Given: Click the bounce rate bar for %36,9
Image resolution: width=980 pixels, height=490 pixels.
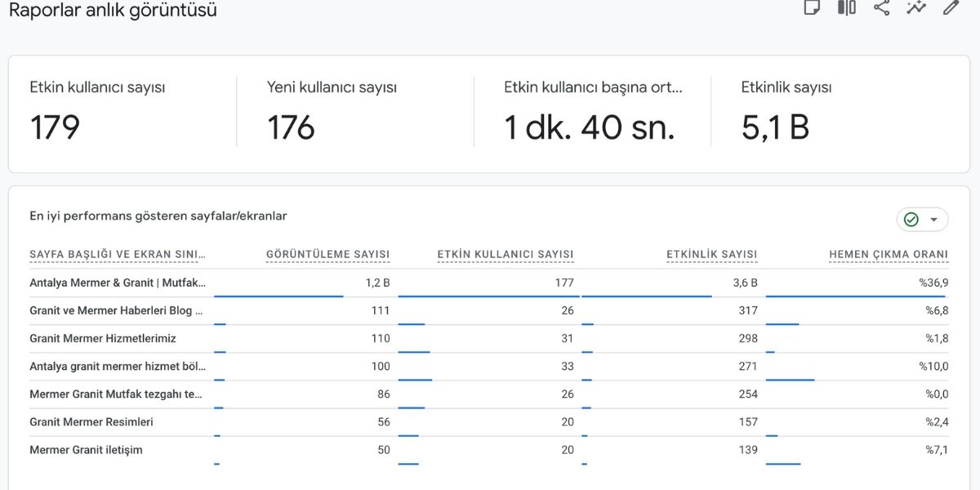Looking at the screenshot, I should pyautogui.click(x=855, y=296).
